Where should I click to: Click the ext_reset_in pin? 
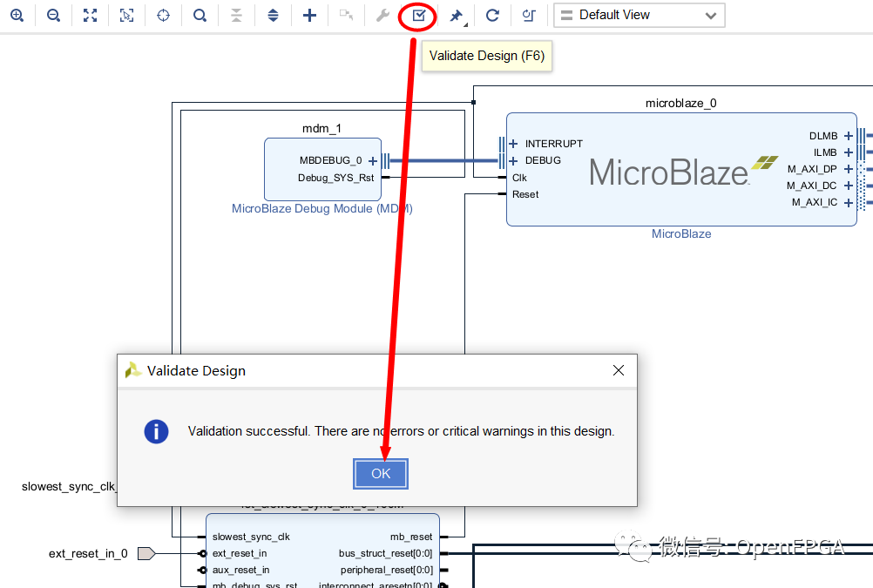tap(240, 553)
